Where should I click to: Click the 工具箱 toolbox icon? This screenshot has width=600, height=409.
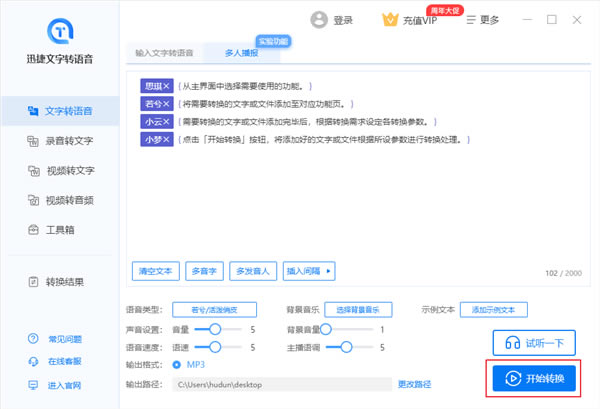(33, 230)
